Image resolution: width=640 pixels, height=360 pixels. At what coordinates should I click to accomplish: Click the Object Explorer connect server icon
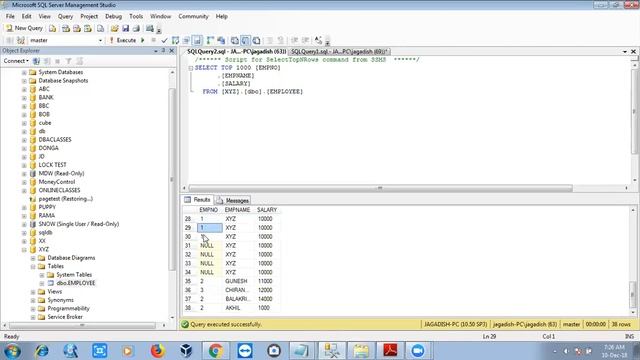36,61
